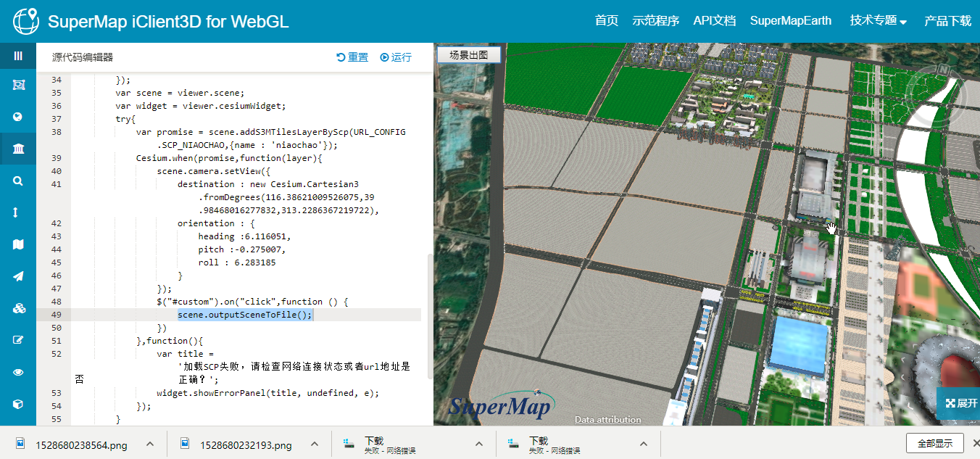The width and height of the screenshot is (980, 459).
Task: Toggle the sidebar with the three-bars icon
Action: [18, 56]
